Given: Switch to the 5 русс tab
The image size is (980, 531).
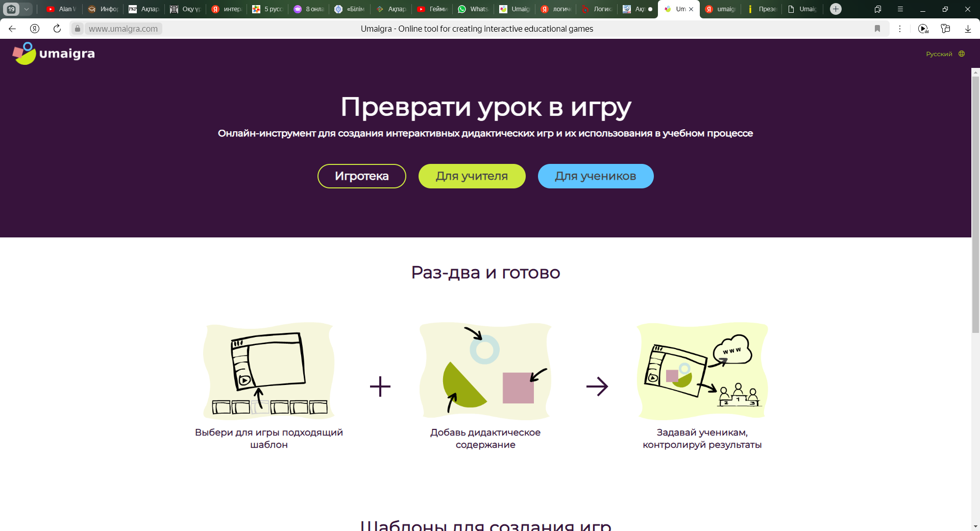Looking at the screenshot, I should (x=268, y=9).
